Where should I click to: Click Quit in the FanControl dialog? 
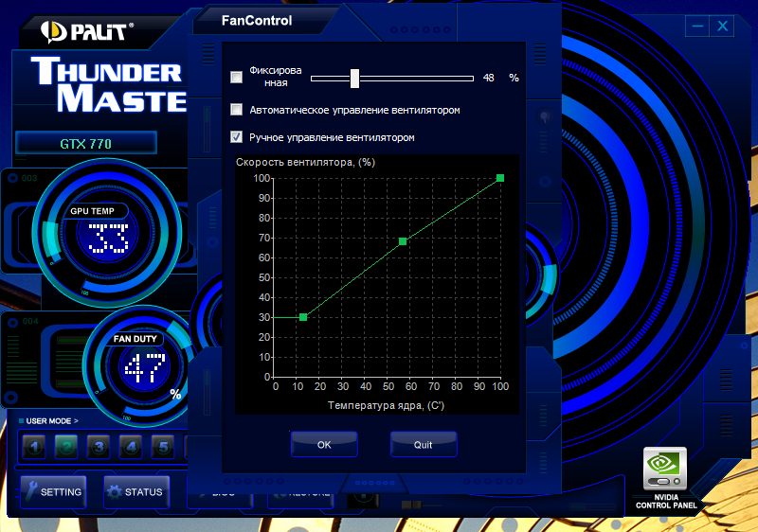click(x=423, y=444)
